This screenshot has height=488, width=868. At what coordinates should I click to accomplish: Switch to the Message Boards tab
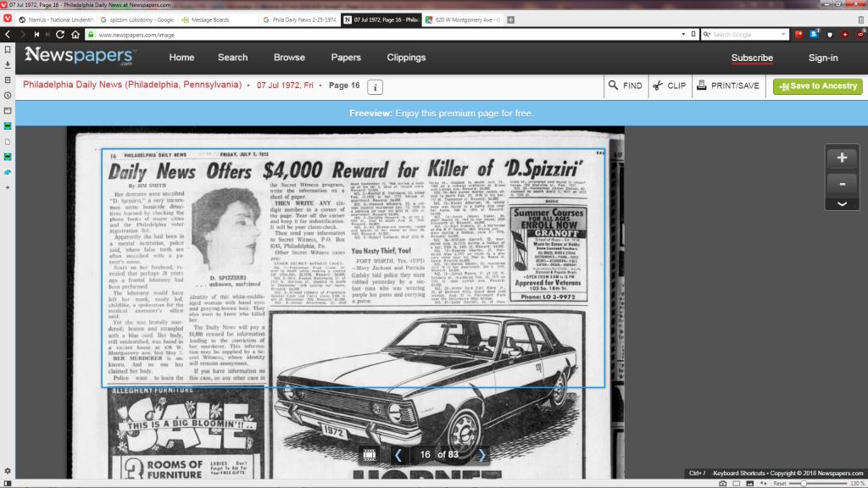213,19
